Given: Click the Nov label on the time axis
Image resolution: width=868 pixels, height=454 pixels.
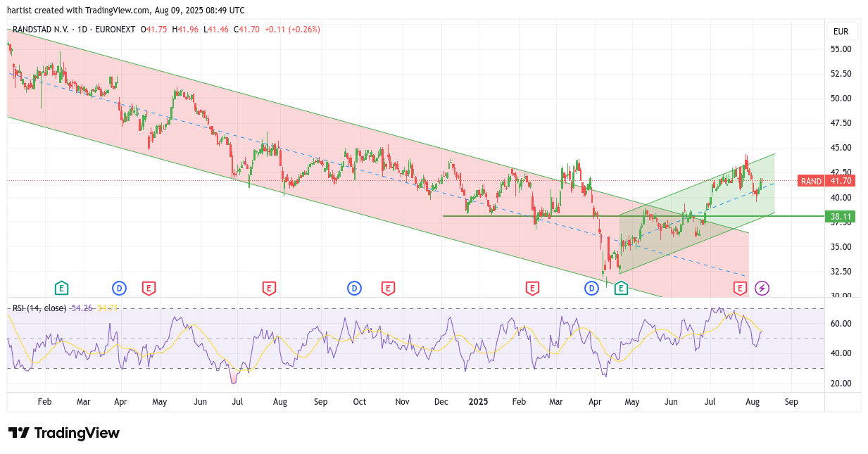Looking at the screenshot, I should (403, 402).
